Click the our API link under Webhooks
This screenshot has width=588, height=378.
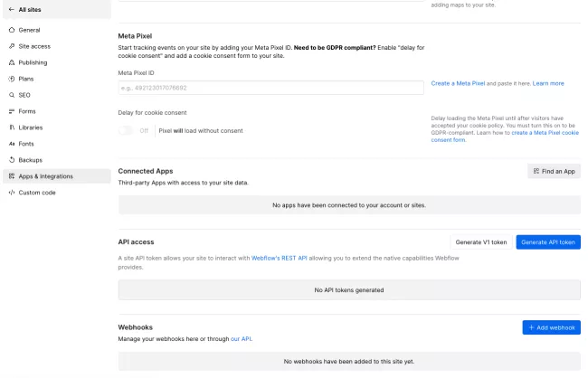coord(241,338)
